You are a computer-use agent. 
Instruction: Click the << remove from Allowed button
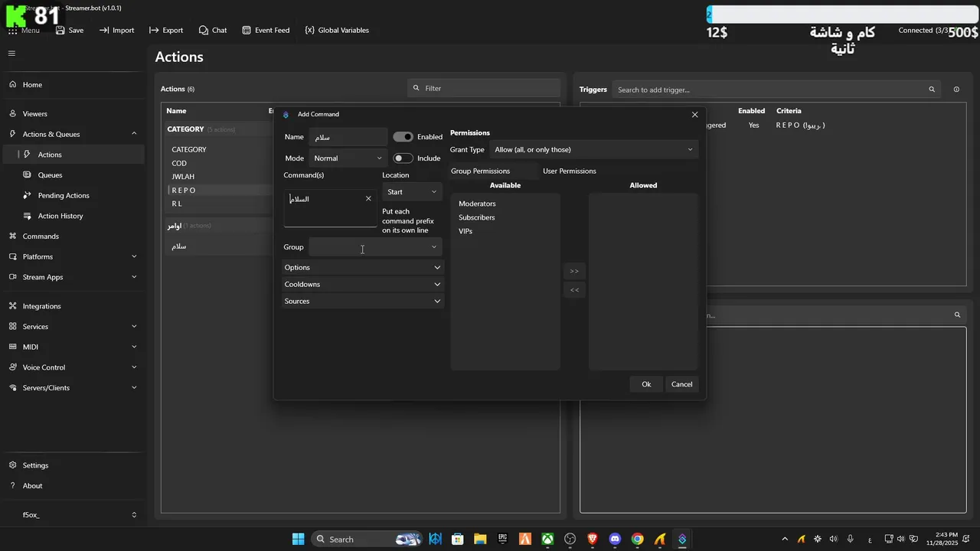tap(574, 290)
